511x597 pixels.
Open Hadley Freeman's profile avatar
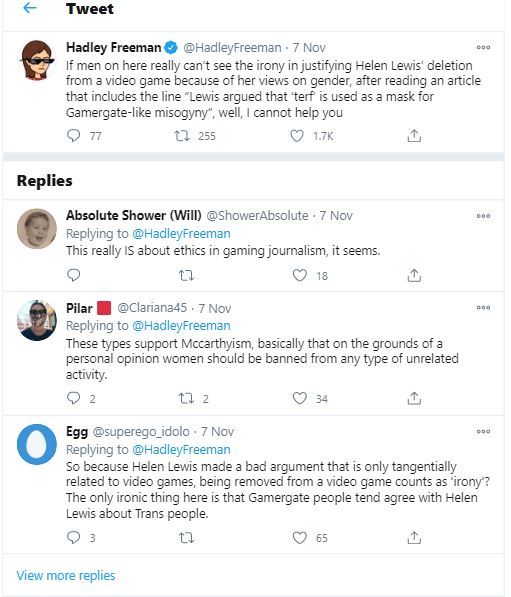point(37,60)
